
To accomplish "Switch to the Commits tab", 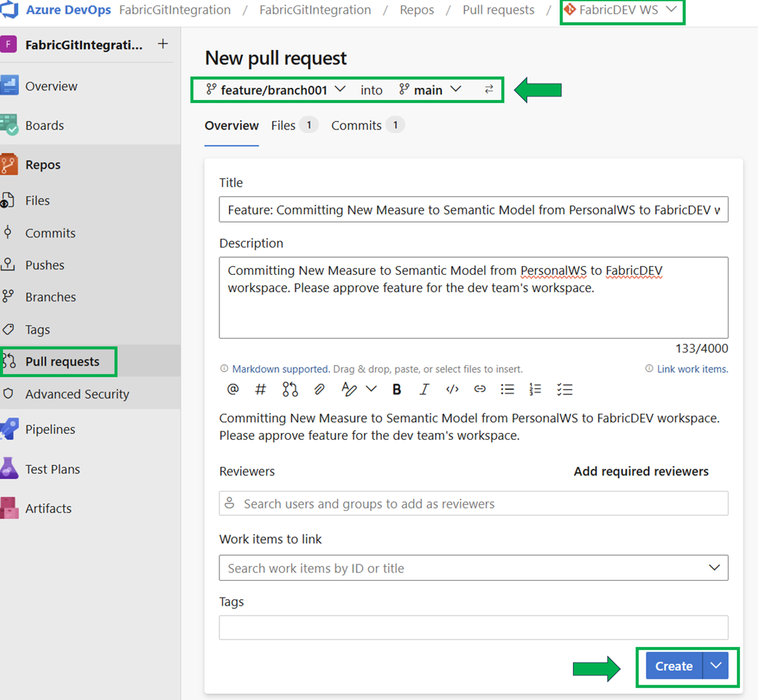I will [x=367, y=125].
